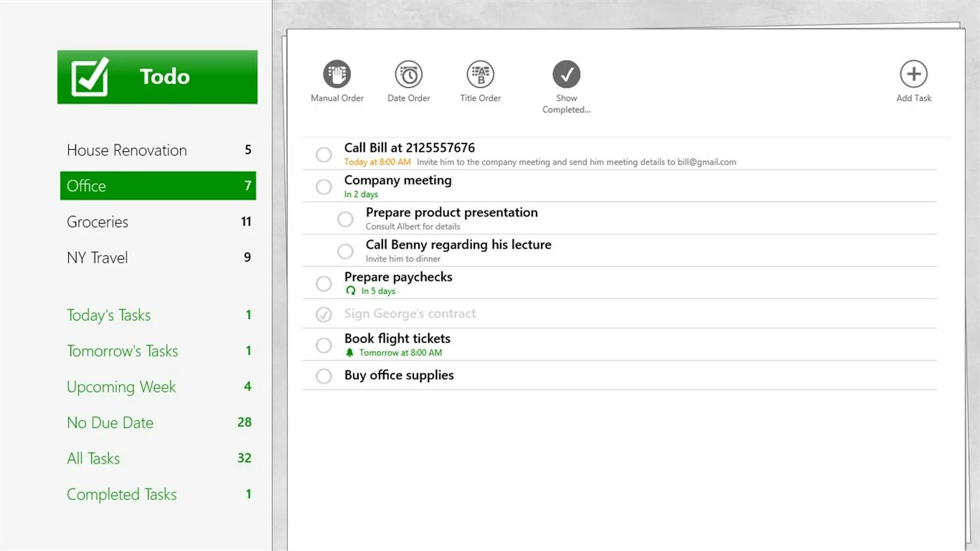Open the NY Travel list
The image size is (980, 551).
(x=97, y=258)
